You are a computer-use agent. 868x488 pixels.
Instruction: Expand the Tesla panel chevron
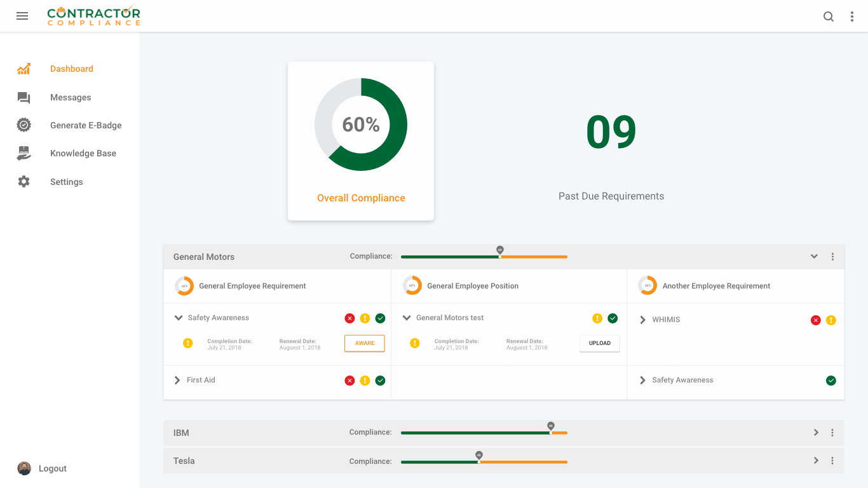817,461
